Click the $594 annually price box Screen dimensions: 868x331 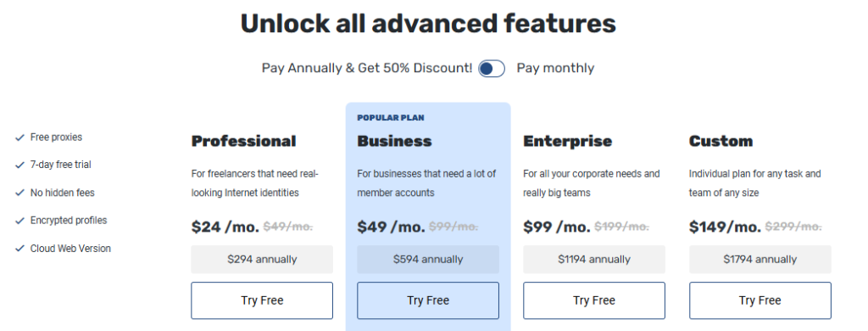428,260
